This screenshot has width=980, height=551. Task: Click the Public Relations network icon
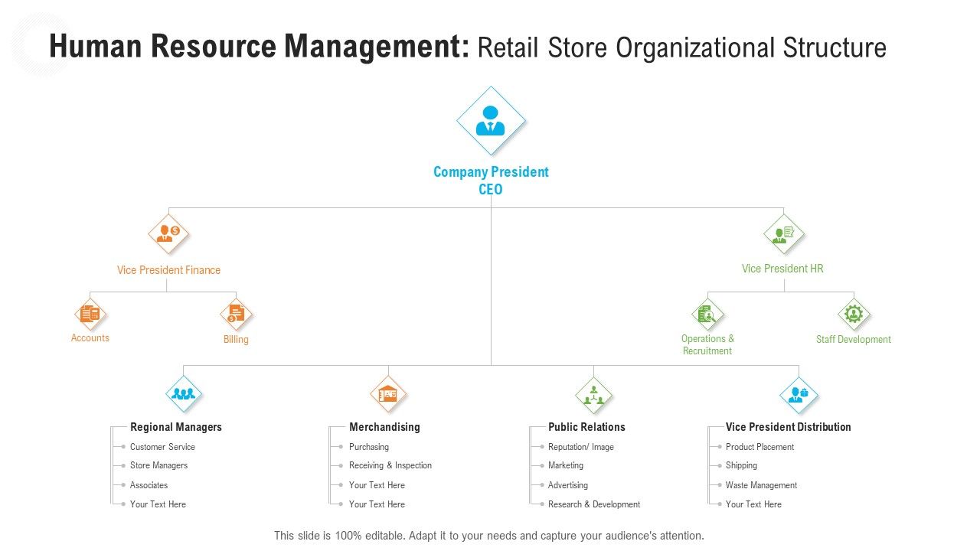coord(593,395)
